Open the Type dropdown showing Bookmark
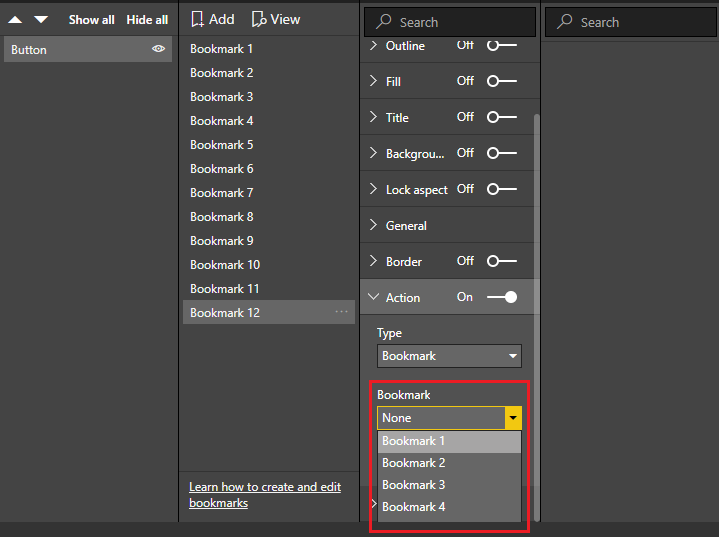Image resolution: width=719 pixels, height=537 pixels. click(449, 356)
